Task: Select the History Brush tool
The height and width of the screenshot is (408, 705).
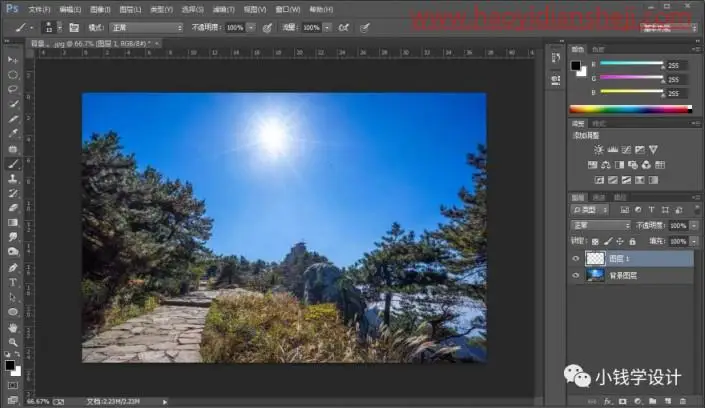Action: click(13, 193)
